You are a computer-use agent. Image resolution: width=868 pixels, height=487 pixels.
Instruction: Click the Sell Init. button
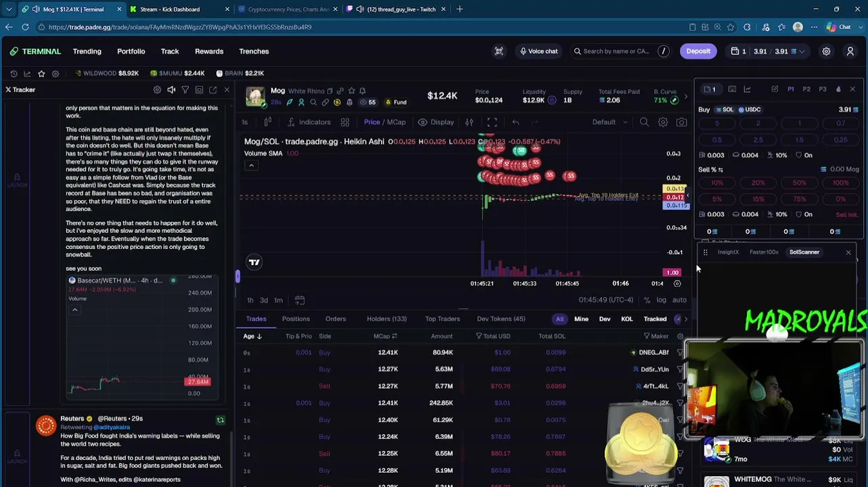click(846, 215)
